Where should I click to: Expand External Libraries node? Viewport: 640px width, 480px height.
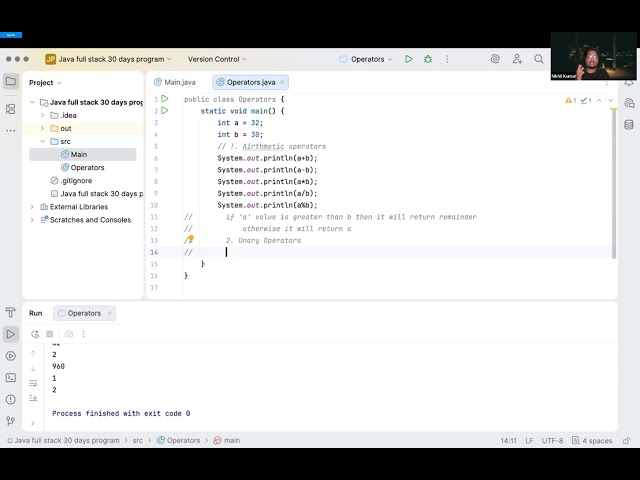(x=32, y=207)
